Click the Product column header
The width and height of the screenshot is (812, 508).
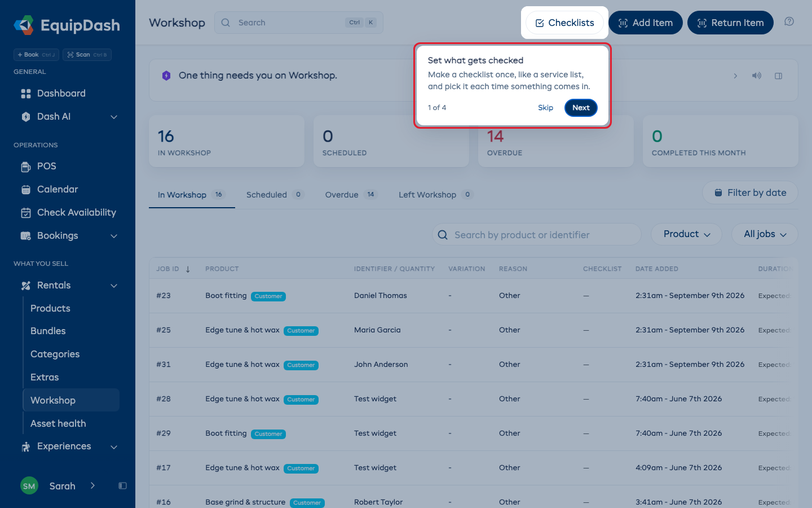coord(222,269)
